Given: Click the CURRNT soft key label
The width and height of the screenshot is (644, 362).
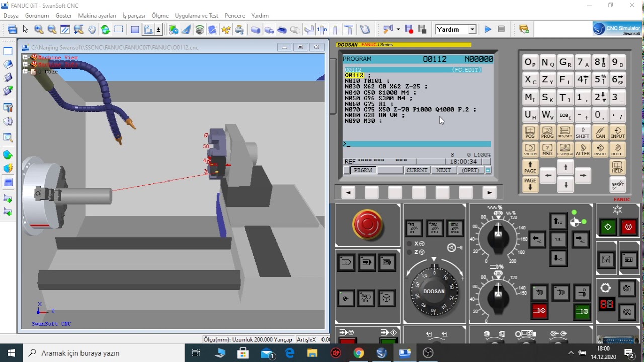Looking at the screenshot, I should [x=417, y=170].
